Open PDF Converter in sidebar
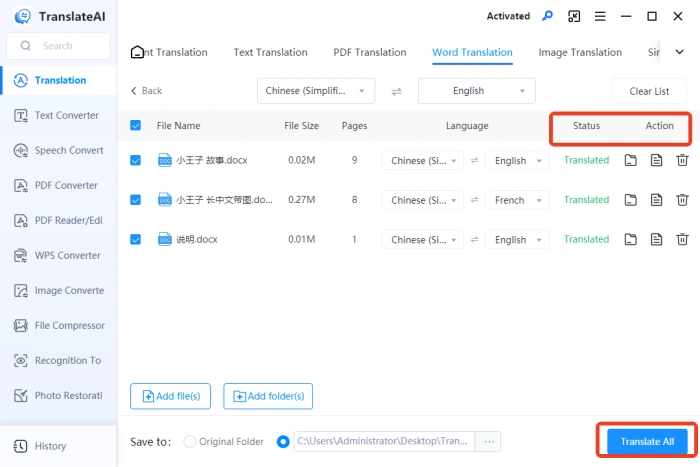700x467 pixels. [58, 185]
